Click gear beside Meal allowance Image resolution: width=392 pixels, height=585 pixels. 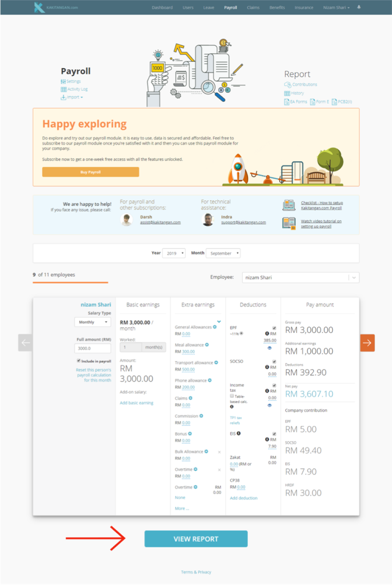207,345
